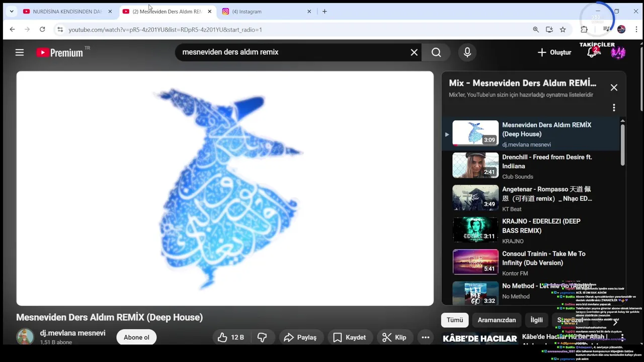This screenshot has height=362, width=644.
Task: Save the video with Kaydet
Action: 349,337
